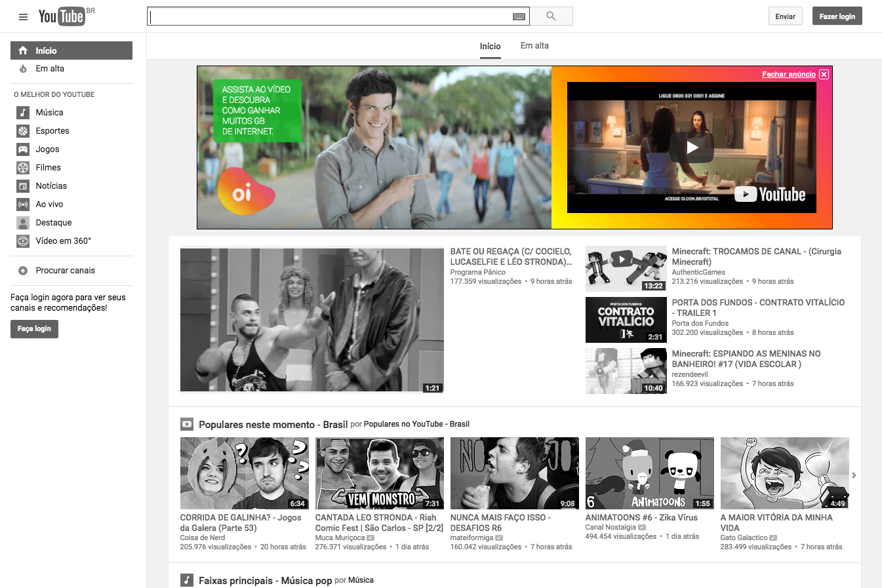
Task: Open the hamburger guide menu
Action: click(23, 16)
